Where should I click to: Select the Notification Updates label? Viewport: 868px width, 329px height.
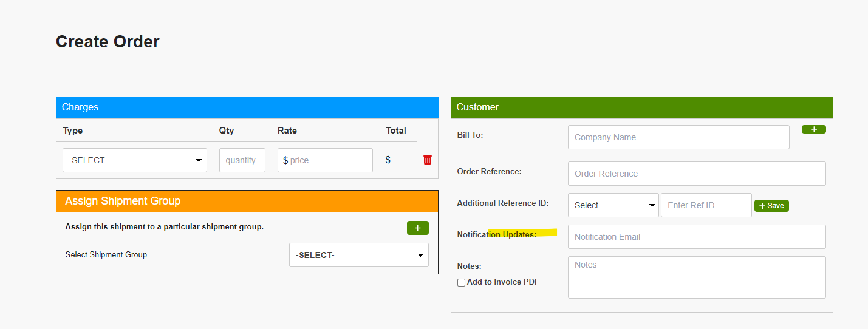click(x=497, y=234)
